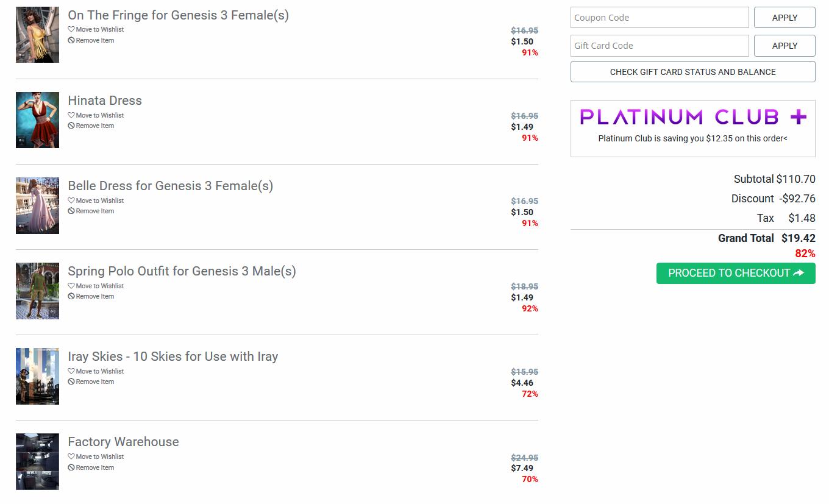Screen dimensions: 829x504
Task: Open the Hinata Dress product thumbnail
Action: pos(37,120)
